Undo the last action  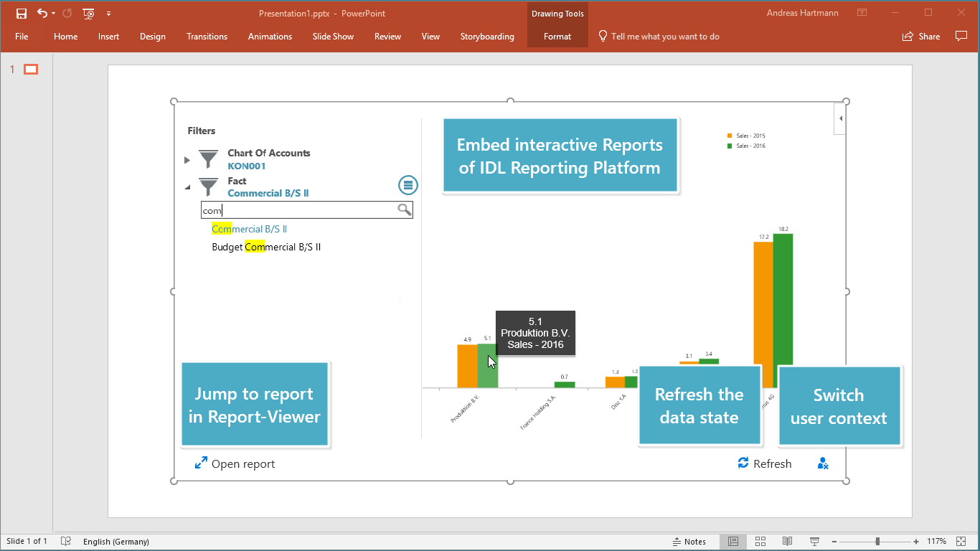pyautogui.click(x=42, y=14)
